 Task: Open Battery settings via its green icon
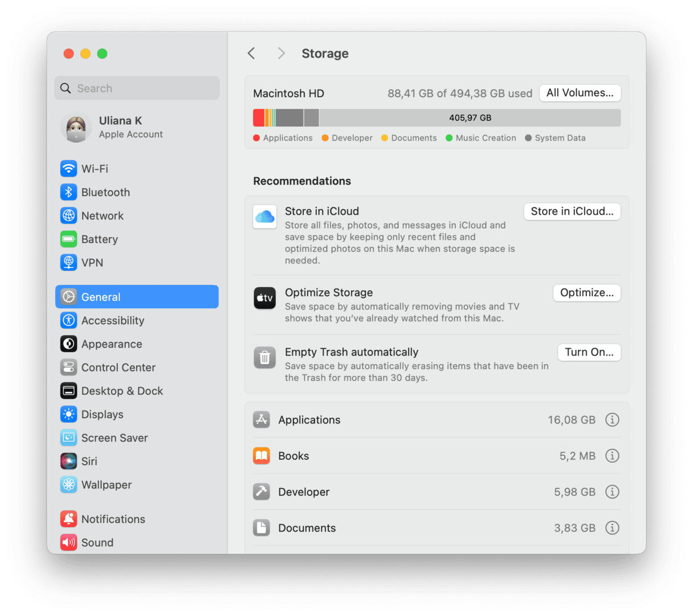pos(68,239)
